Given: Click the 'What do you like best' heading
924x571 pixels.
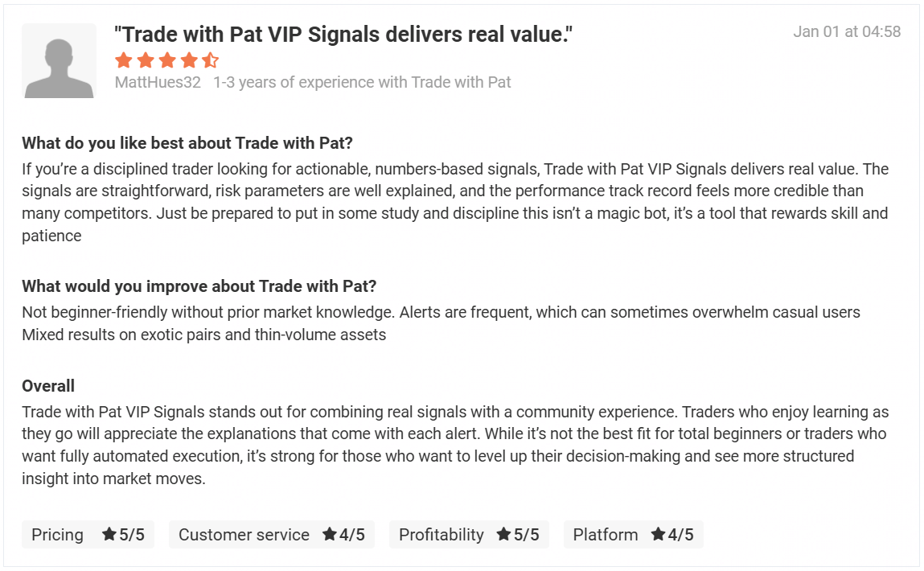Looking at the screenshot, I should [187, 143].
